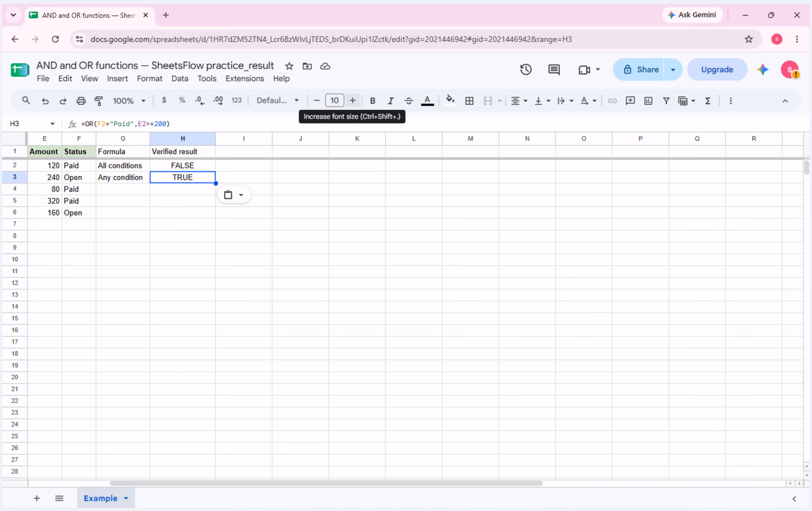The width and height of the screenshot is (812, 511).
Task: Open the paste options dropdown
Action: coord(234,195)
